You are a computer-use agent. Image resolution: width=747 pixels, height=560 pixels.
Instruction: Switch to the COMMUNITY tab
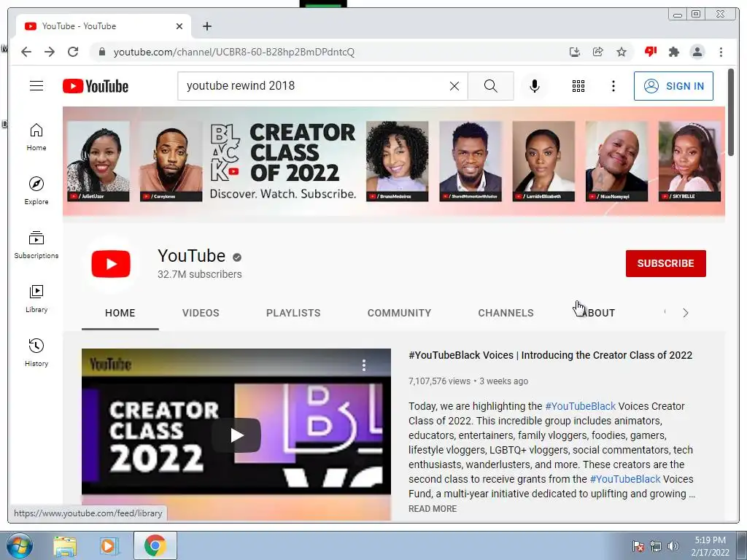click(x=399, y=313)
